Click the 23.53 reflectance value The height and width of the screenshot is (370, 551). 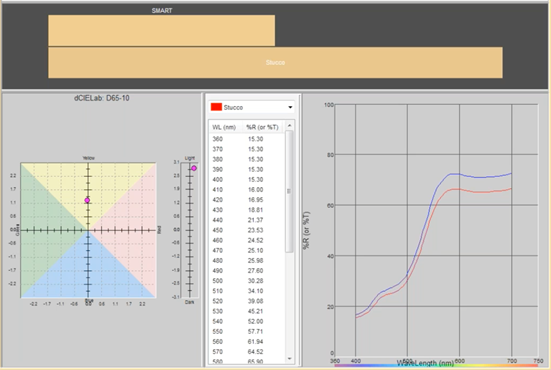(255, 230)
